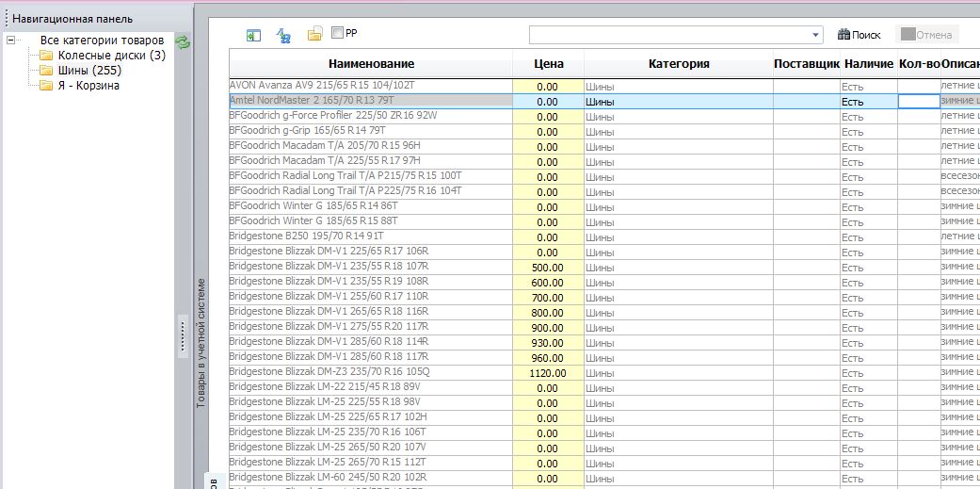Click the Отмена cancel button
The height and width of the screenshot is (489, 980).
pos(927,35)
